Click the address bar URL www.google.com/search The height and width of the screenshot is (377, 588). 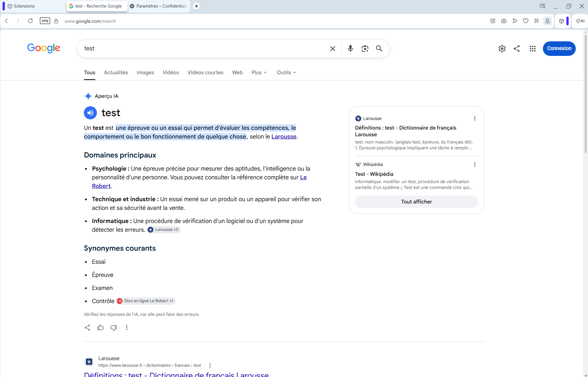pyautogui.click(x=90, y=21)
